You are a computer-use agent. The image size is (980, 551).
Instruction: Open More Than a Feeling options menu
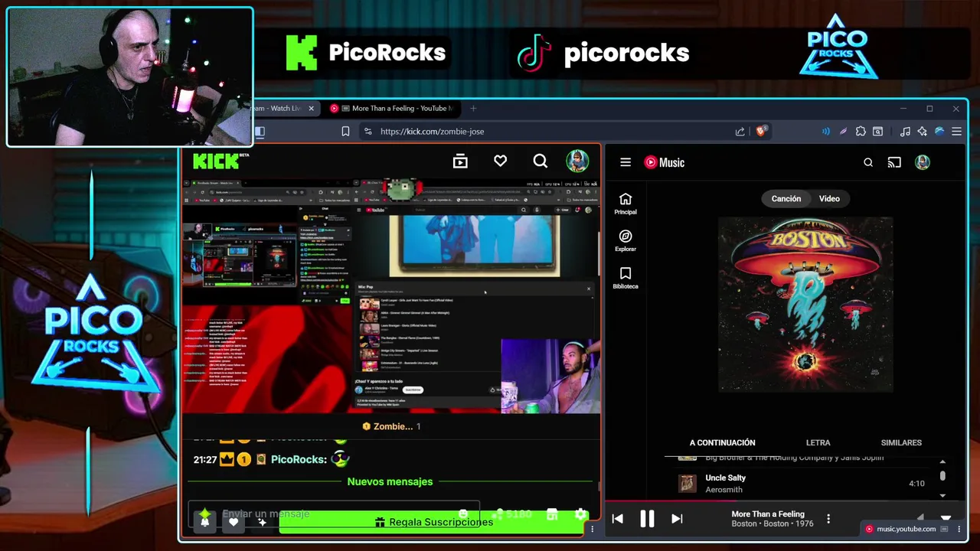(828, 519)
